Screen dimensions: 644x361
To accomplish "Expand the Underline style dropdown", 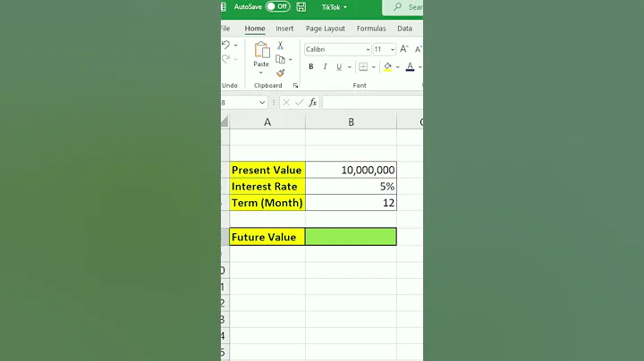I will pyautogui.click(x=350, y=67).
